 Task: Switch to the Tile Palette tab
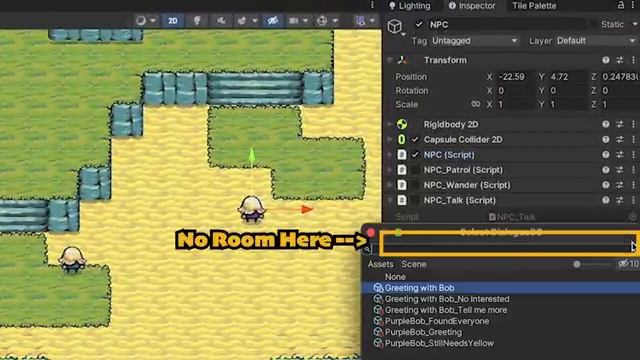[534, 5]
